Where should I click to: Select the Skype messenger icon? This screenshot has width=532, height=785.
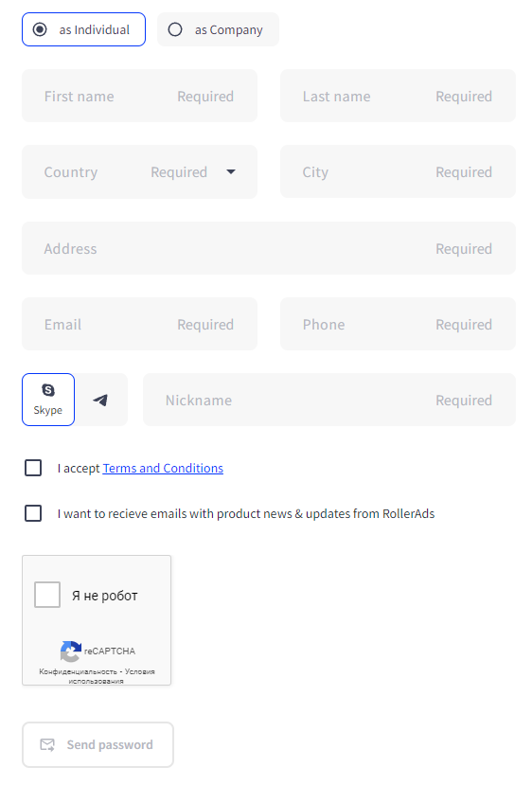(48, 390)
